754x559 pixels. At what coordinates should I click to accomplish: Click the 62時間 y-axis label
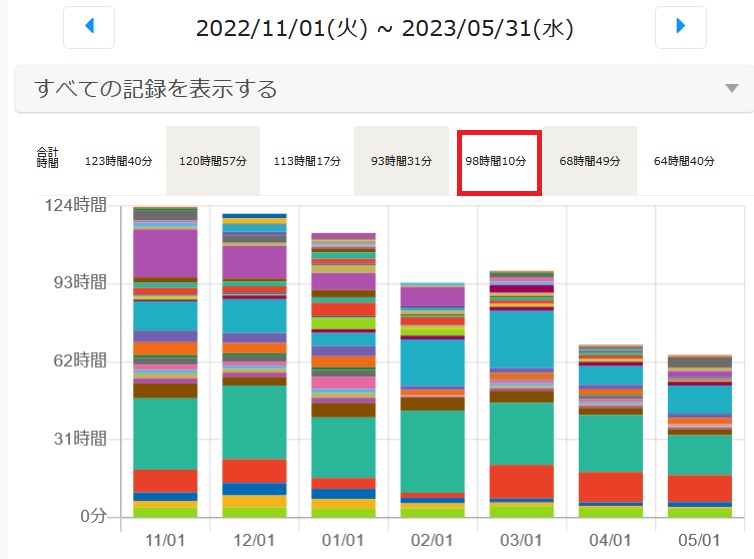click(x=80, y=360)
